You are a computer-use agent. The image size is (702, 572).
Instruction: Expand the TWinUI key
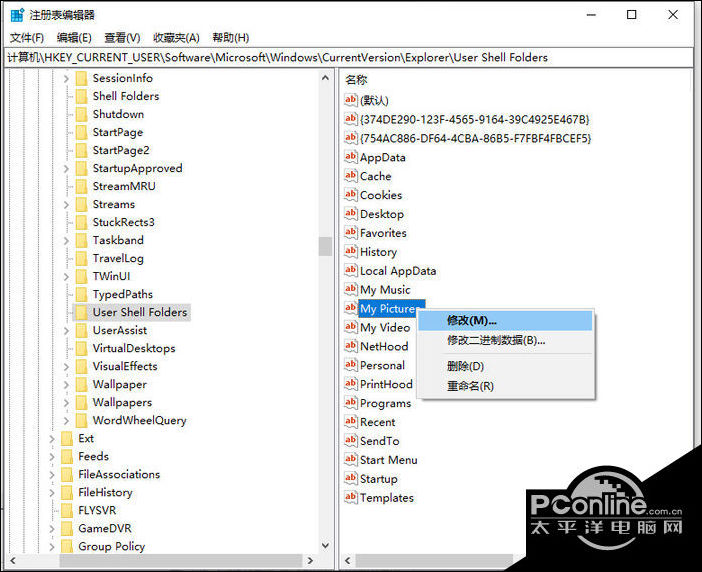[x=66, y=277]
